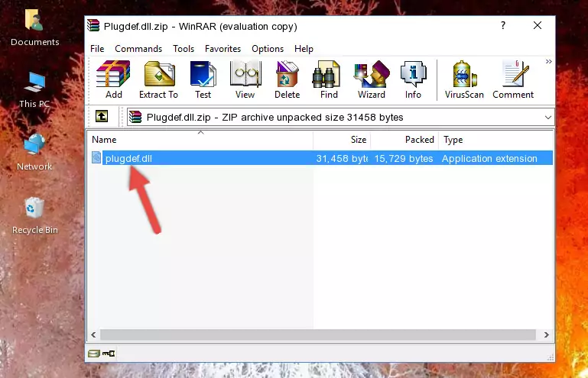Screen dimensions: 588x378
Task: Click the 31,458 bytes size cell
Action: pyautogui.click(x=342, y=159)
